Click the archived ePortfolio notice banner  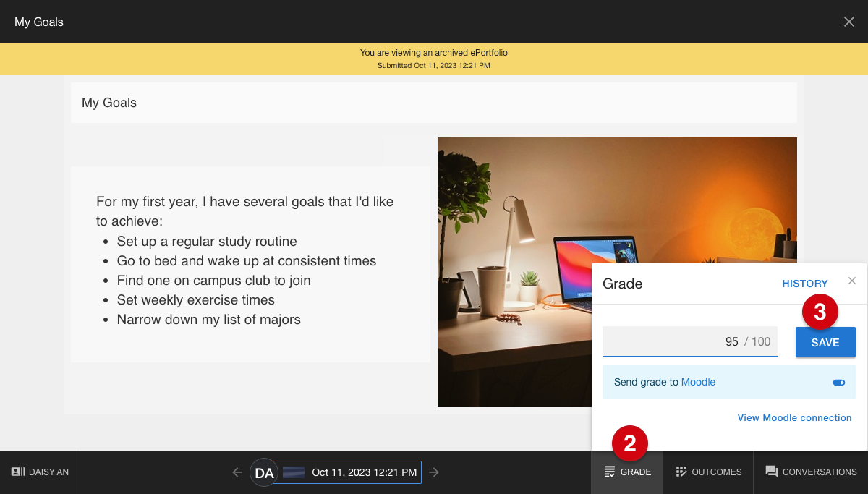(x=434, y=59)
